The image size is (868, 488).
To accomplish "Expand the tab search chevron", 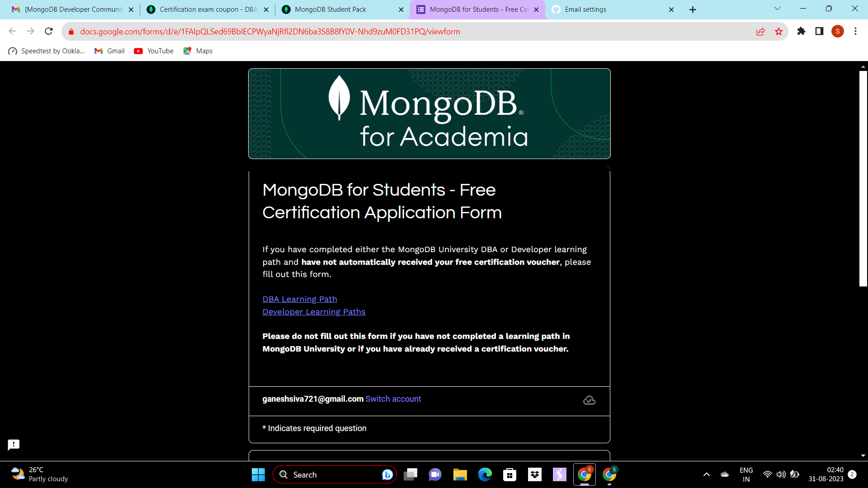I will (x=777, y=9).
